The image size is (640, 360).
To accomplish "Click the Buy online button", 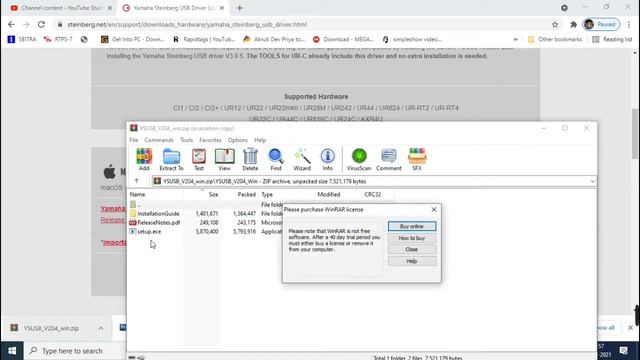I will click(x=411, y=226).
